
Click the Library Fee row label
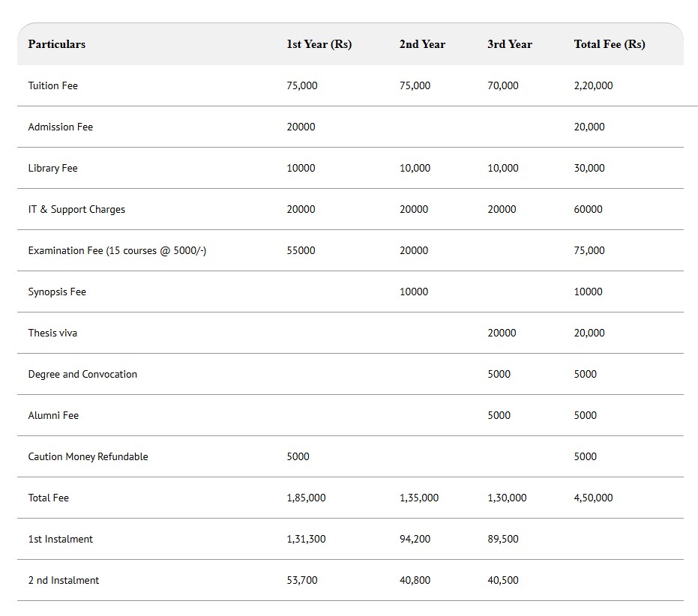[x=53, y=168]
